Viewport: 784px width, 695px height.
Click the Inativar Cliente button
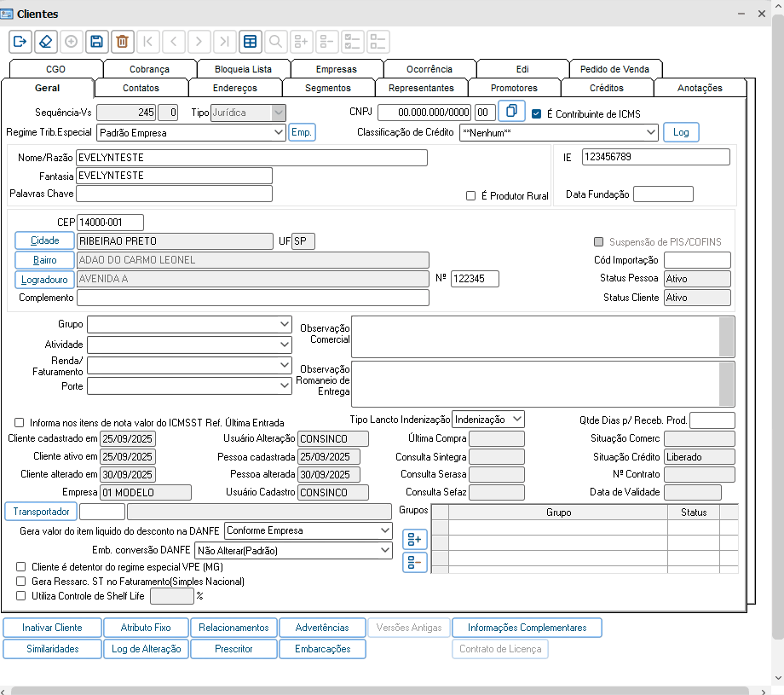52,628
